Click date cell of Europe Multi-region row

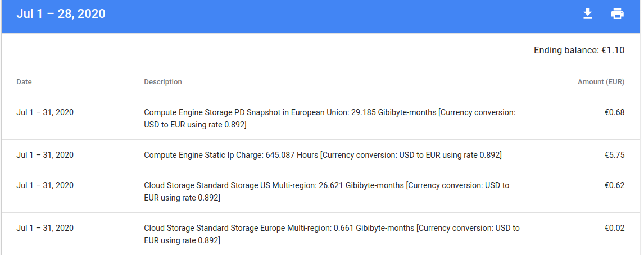(x=45, y=228)
